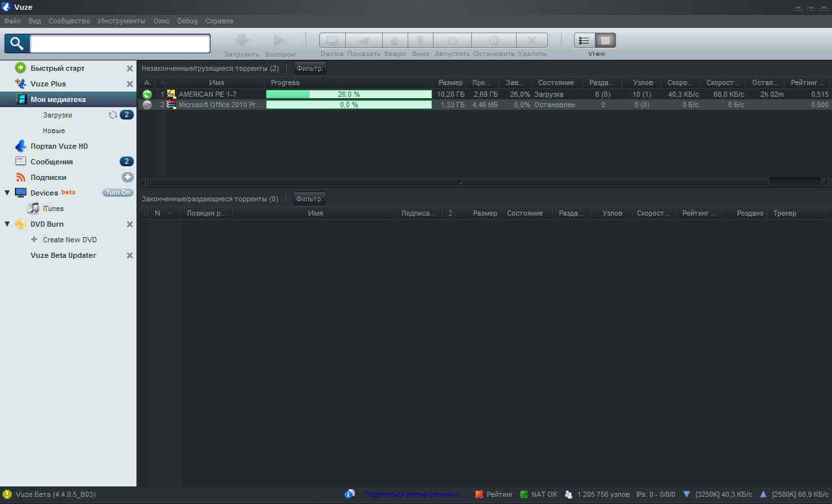Close the Vuze Beta Updater entry

pyautogui.click(x=129, y=255)
